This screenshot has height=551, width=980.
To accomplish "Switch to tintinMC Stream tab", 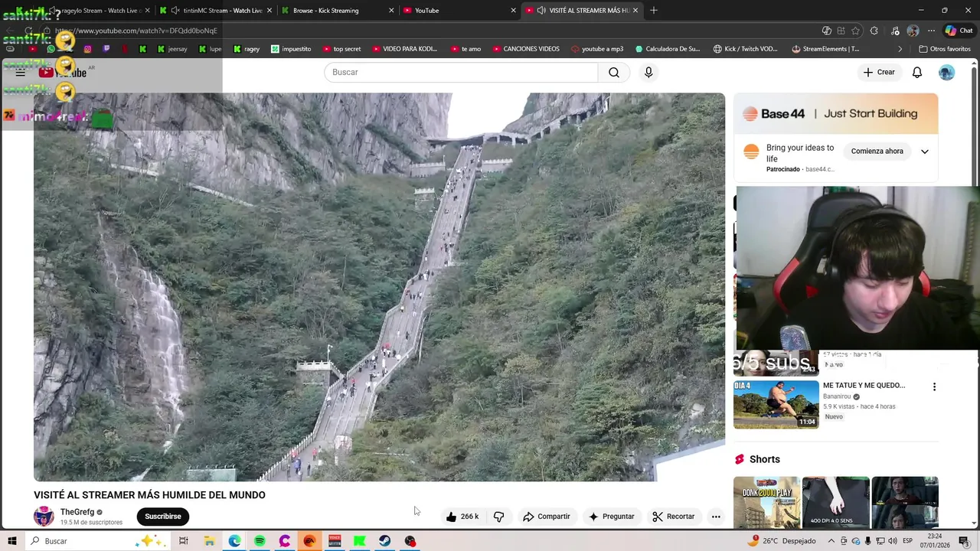I will point(217,11).
